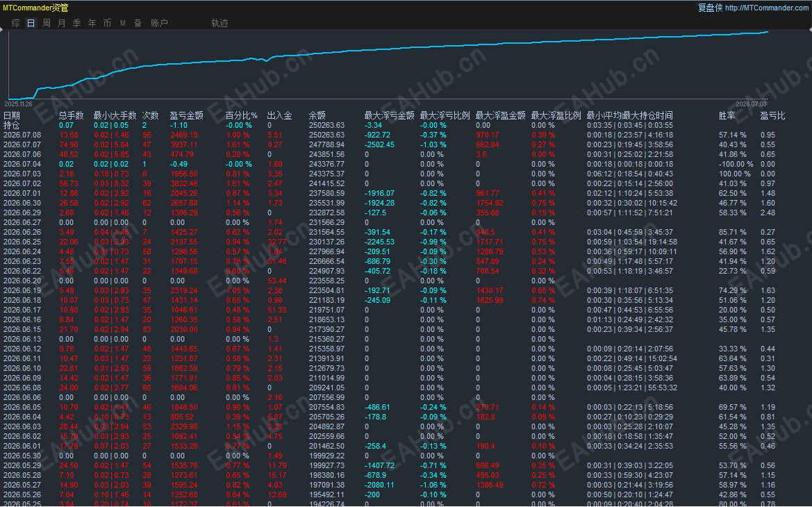
Task: Switch to the 轨迹 track tab
Action: pos(219,23)
